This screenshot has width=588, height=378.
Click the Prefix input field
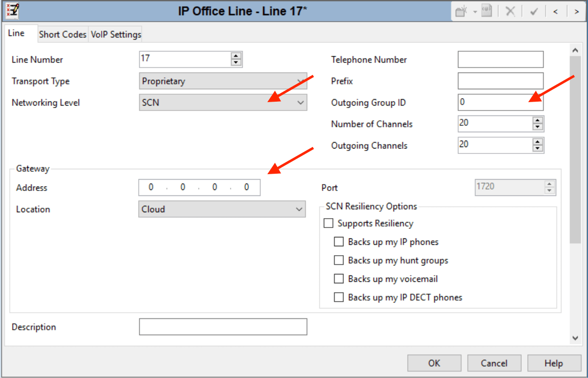500,81
